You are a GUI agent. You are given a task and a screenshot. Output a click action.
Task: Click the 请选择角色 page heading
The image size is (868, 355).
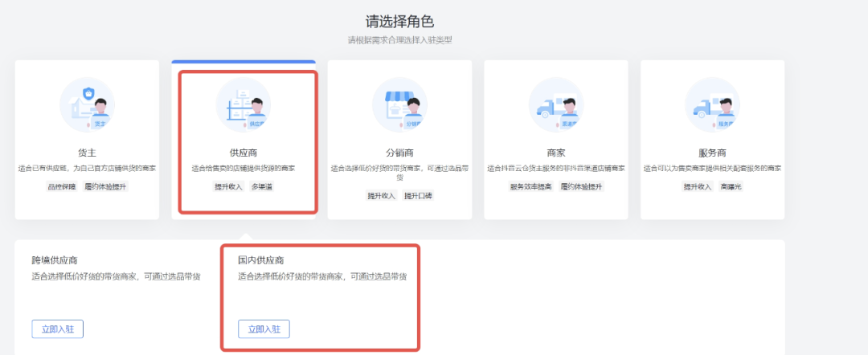399,21
